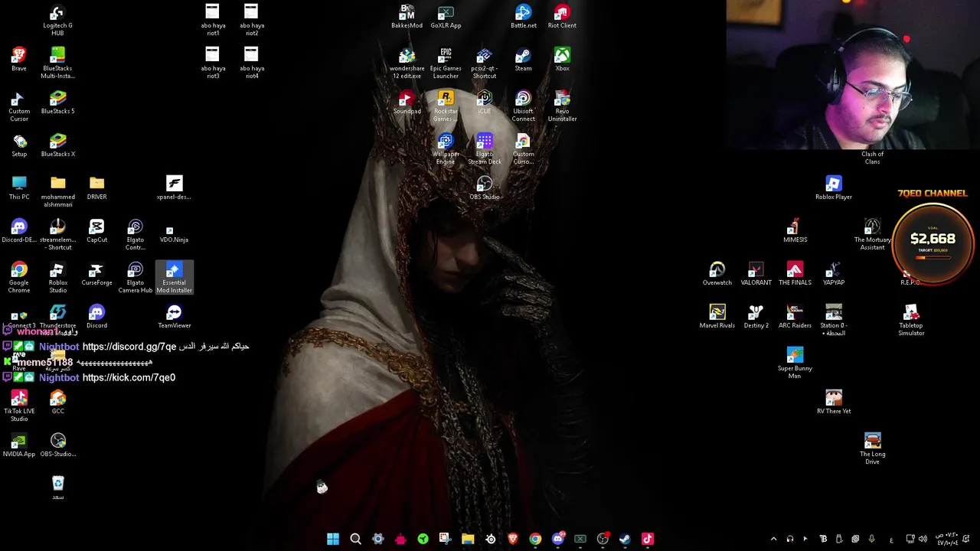Image resolution: width=980 pixels, height=551 pixels.
Task: Launch Roblox Player from the desktop
Action: pyautogui.click(x=834, y=188)
